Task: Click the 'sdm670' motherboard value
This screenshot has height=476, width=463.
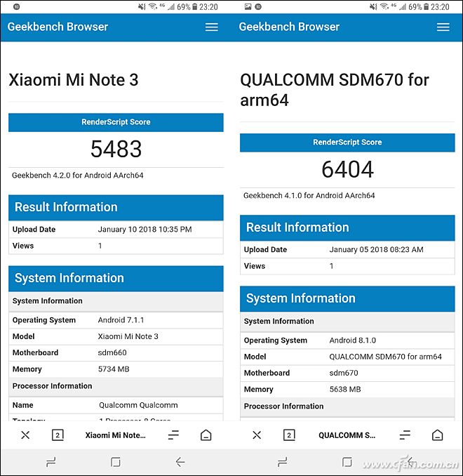Action: [344, 373]
